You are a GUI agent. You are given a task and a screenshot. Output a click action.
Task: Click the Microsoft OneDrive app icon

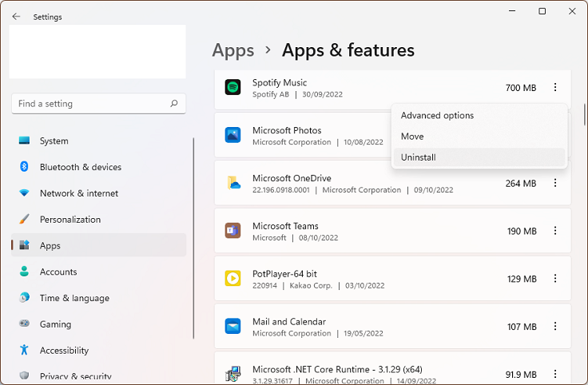232,183
